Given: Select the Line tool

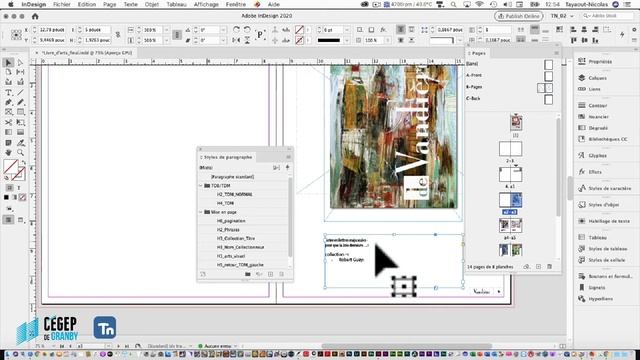Looking at the screenshot, I should click(20, 92).
